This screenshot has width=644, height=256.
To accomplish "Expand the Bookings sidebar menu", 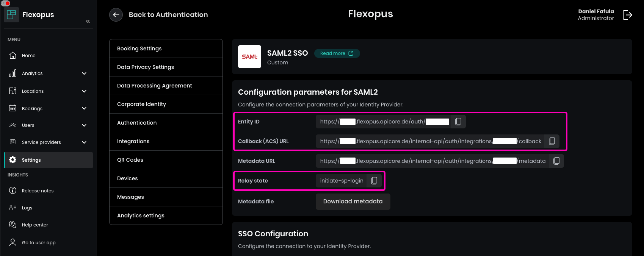I will pyautogui.click(x=84, y=109).
